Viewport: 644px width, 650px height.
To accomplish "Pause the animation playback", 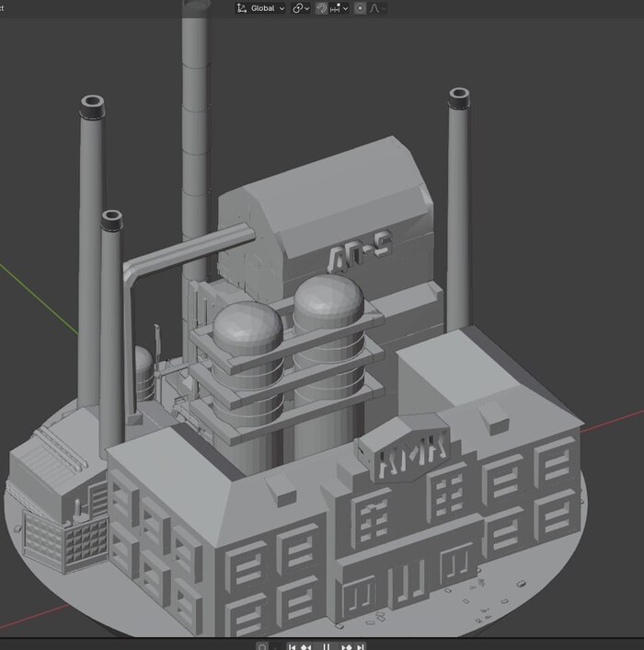I will coord(326,646).
